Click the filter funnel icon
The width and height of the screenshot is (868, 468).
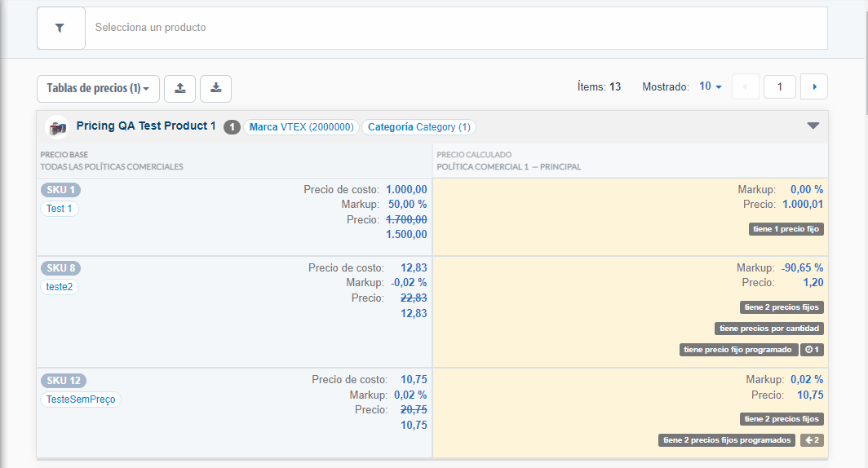pos(60,28)
